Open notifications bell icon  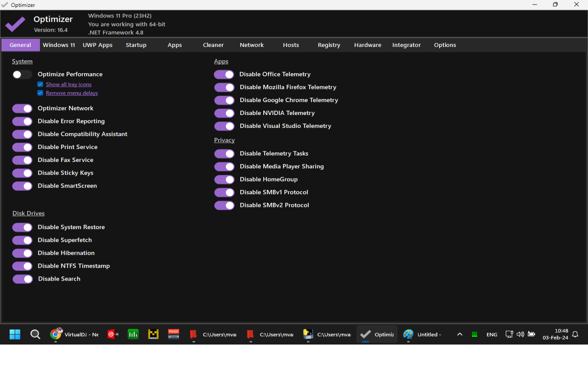tap(575, 334)
